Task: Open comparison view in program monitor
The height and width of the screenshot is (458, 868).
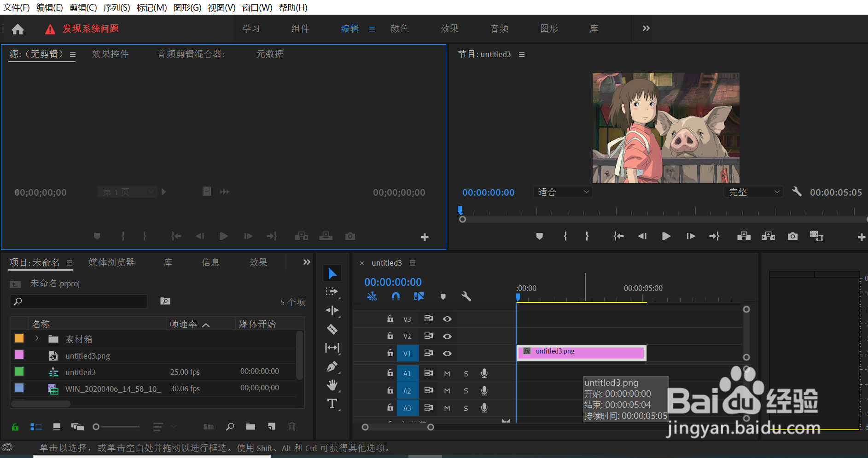Action: pos(816,236)
